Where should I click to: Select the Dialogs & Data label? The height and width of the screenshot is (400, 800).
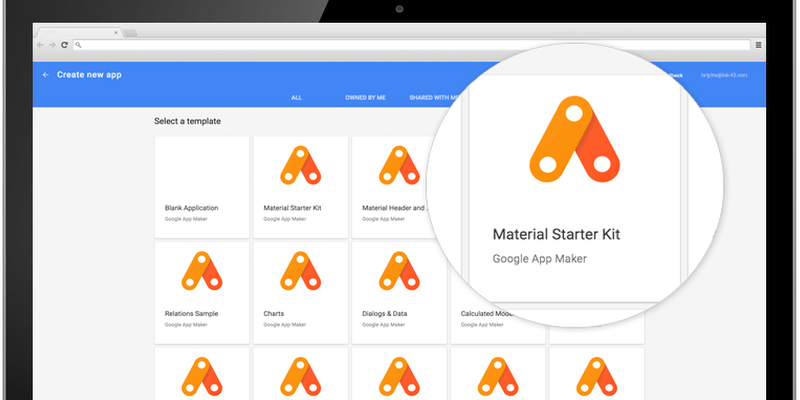(385, 314)
